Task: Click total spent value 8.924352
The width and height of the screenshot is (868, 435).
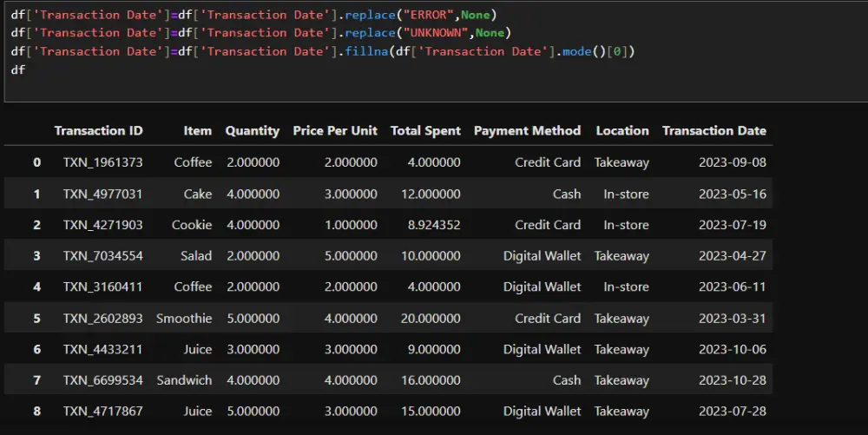Action: [434, 225]
